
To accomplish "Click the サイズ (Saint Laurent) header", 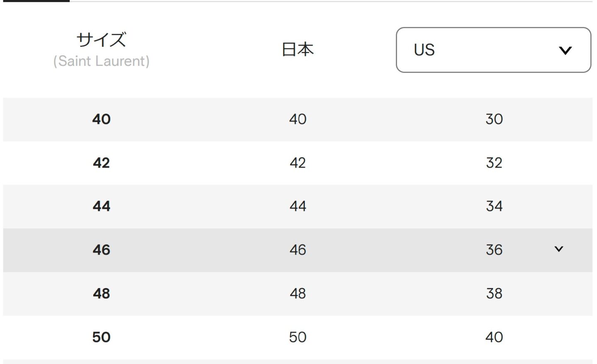I will tap(101, 50).
